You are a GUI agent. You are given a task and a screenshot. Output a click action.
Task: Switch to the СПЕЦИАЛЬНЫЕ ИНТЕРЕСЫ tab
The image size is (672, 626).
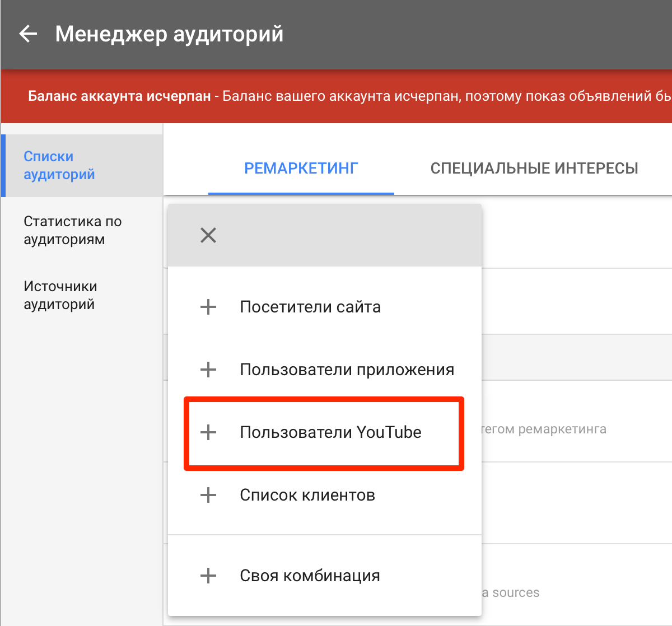(x=534, y=169)
